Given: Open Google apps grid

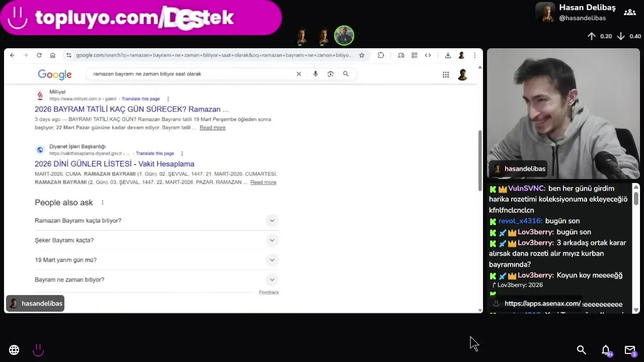Looking at the screenshot, I should pos(446,75).
